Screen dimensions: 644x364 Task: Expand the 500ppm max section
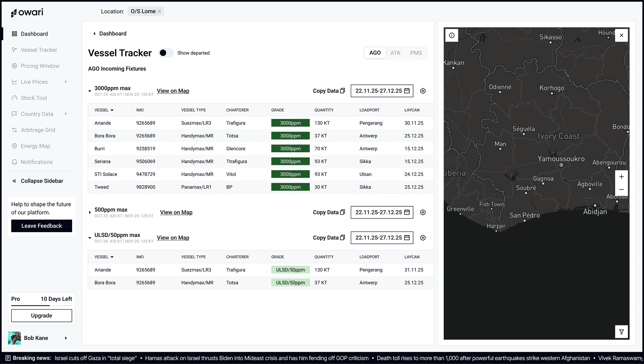(90, 212)
